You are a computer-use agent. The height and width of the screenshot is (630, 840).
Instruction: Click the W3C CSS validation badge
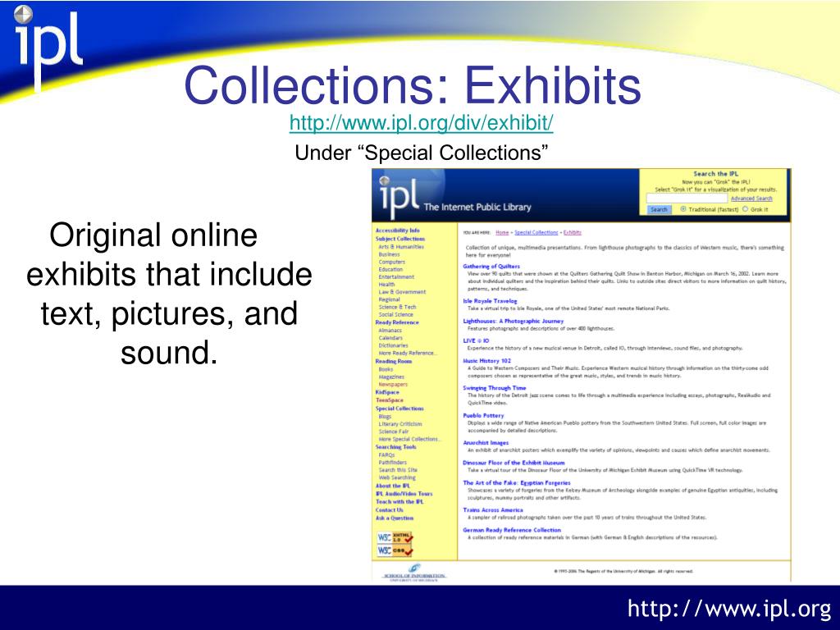pos(395,550)
